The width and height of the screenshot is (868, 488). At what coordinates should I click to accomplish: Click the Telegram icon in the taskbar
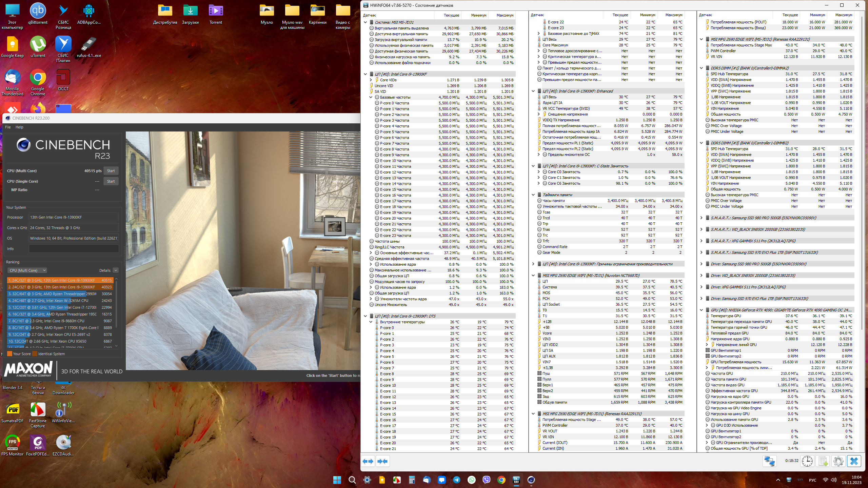click(456, 480)
